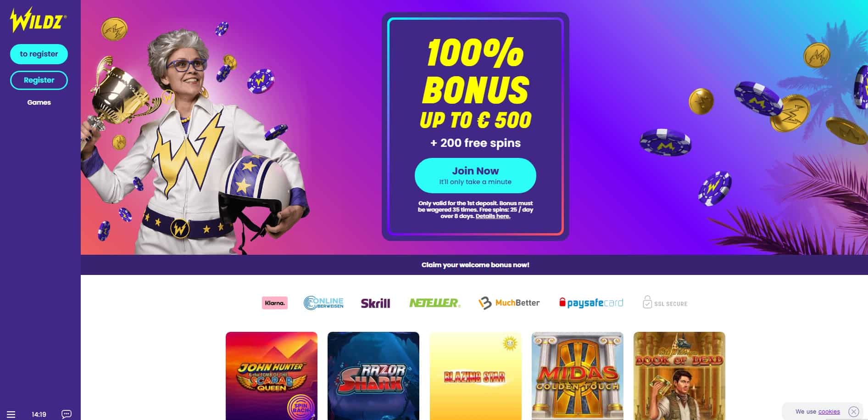Open the cookies link
Image resolution: width=868 pixels, height=420 pixels.
[829, 412]
